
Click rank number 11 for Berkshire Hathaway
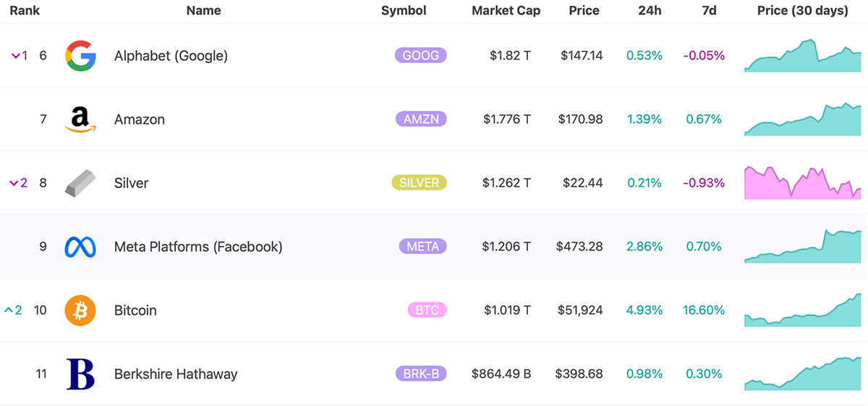click(41, 374)
